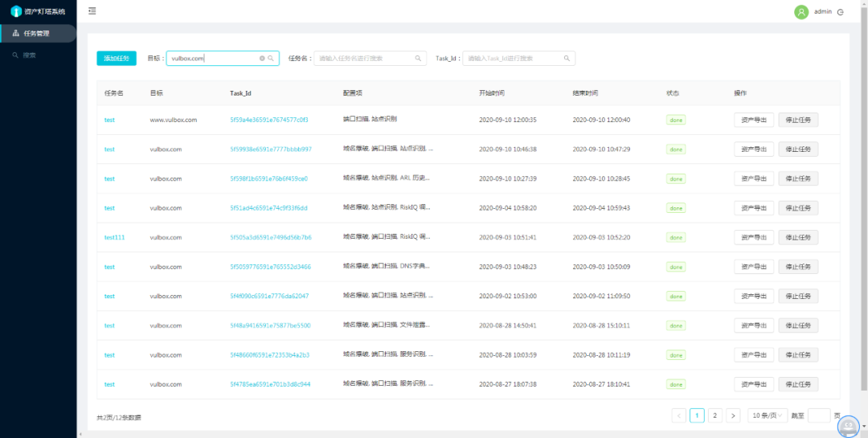
Task: Select the 任务管理 sidebar menu item
Action: pyautogui.click(x=39, y=33)
